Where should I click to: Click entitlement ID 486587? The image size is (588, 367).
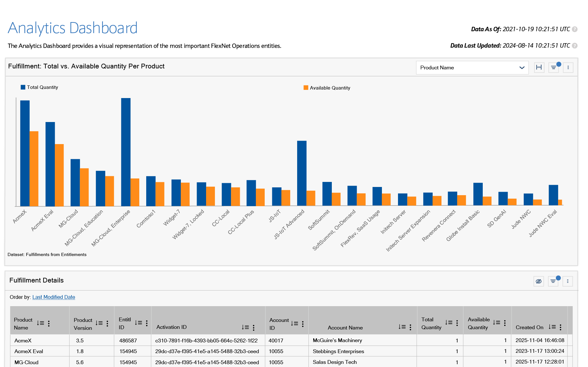pyautogui.click(x=128, y=341)
